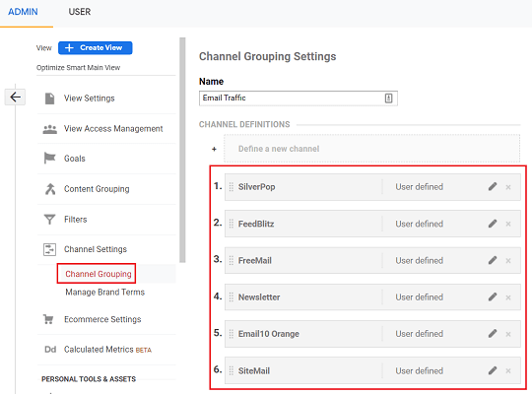This screenshot has height=394, width=532.
Task: Remove the SilverPop channel
Action: coord(508,187)
